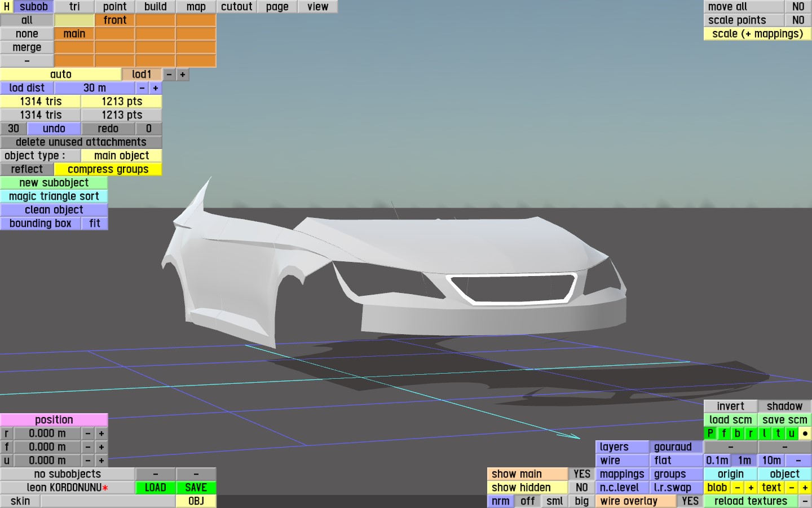Increase the lod level with the plus beside lod1
Viewport: 812px width, 508px height.
pyautogui.click(x=183, y=75)
